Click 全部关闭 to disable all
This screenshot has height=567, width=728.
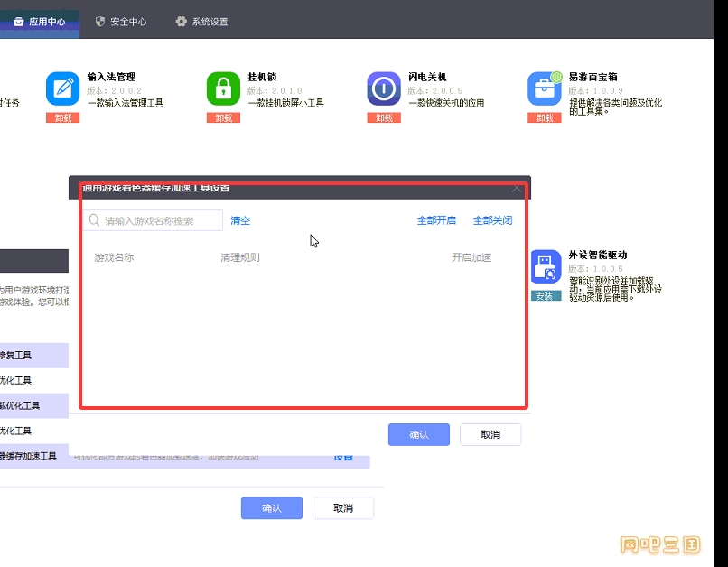coord(493,220)
